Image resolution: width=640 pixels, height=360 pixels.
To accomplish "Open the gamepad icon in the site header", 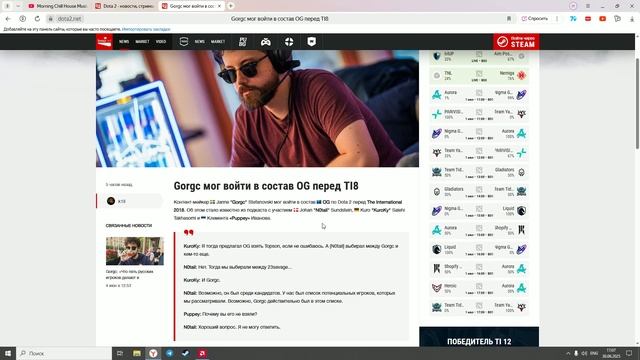I will [266, 42].
